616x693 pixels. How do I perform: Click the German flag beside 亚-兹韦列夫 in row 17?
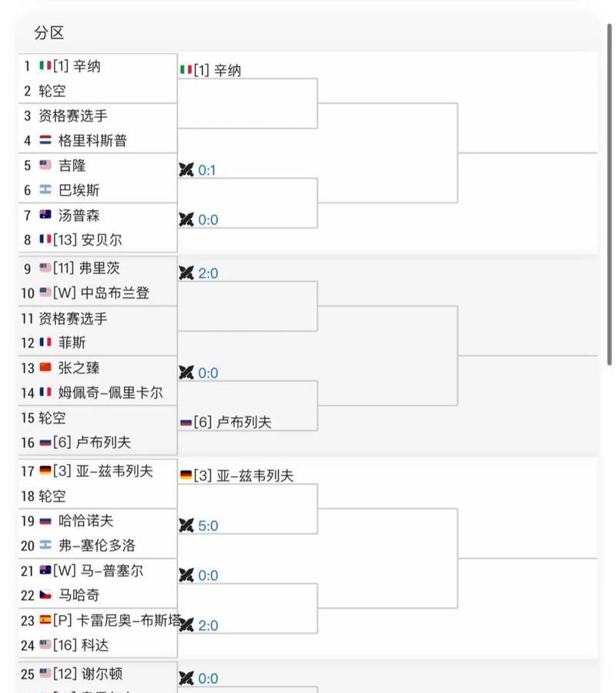45,470
